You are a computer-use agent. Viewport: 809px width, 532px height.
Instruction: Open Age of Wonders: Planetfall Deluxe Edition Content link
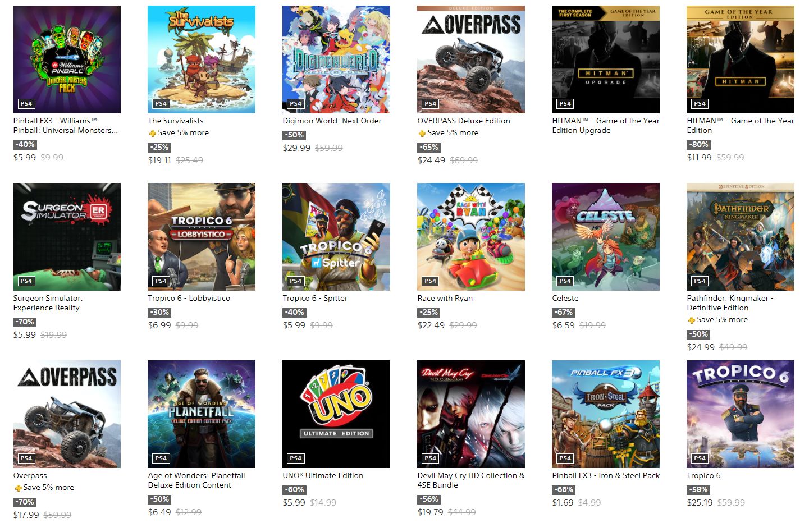pos(196,480)
